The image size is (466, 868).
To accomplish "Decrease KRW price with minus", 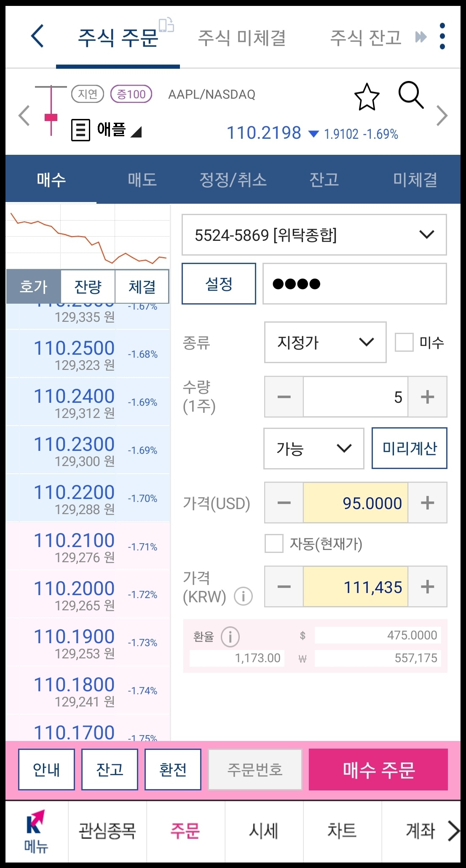I will coord(284,587).
